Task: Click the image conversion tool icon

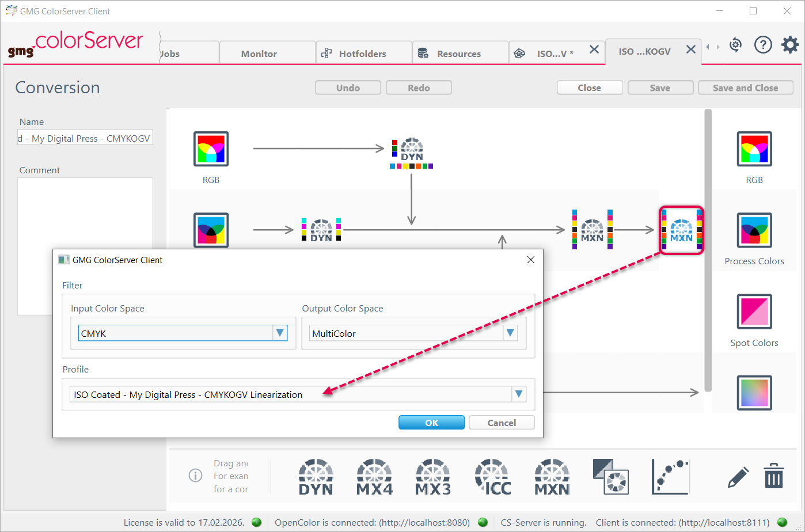Action: click(611, 477)
